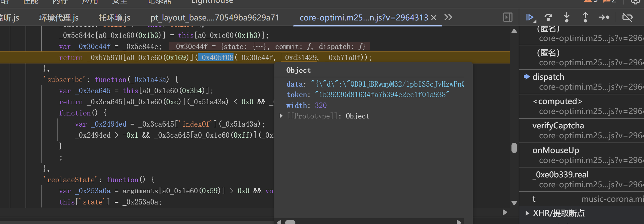This screenshot has height=224, width=644.
Task: Open the core-optimi link under verifyCaptcha
Action: point(591,136)
